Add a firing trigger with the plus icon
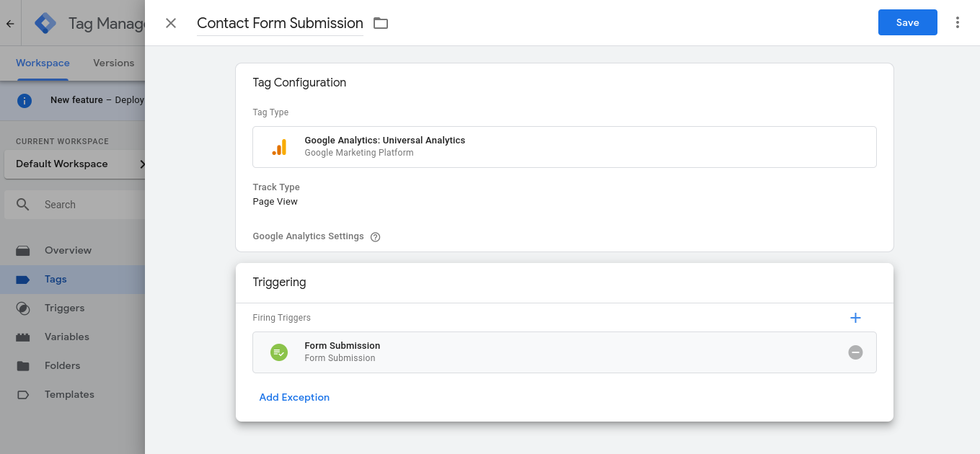This screenshot has width=980, height=454. click(855, 318)
